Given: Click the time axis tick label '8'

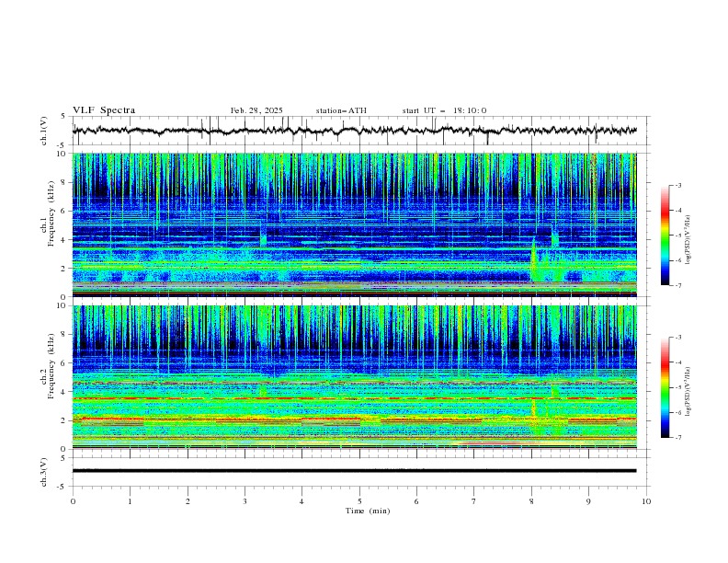Looking at the screenshot, I should pyautogui.click(x=531, y=501).
